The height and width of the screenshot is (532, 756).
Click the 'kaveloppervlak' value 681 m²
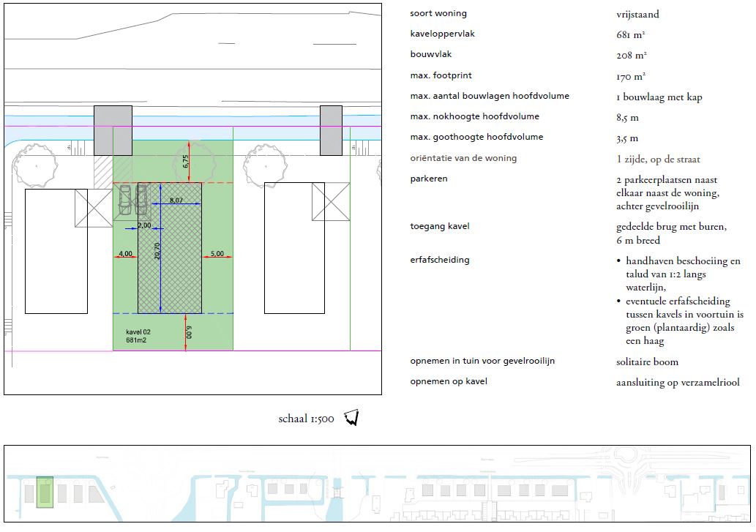point(631,34)
